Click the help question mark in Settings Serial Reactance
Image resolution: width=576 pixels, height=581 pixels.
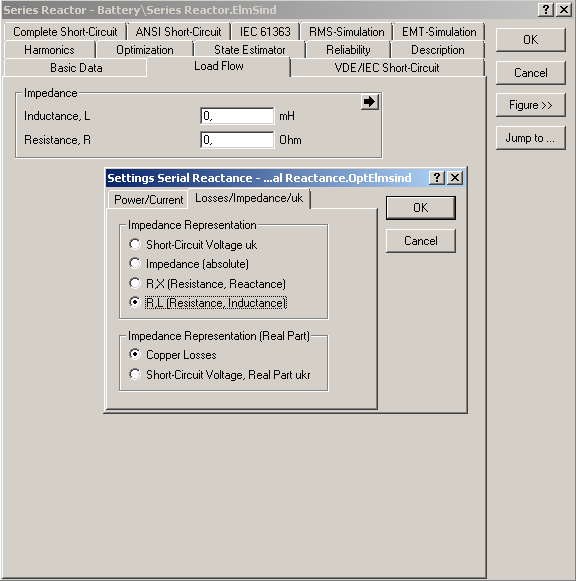[x=437, y=178]
